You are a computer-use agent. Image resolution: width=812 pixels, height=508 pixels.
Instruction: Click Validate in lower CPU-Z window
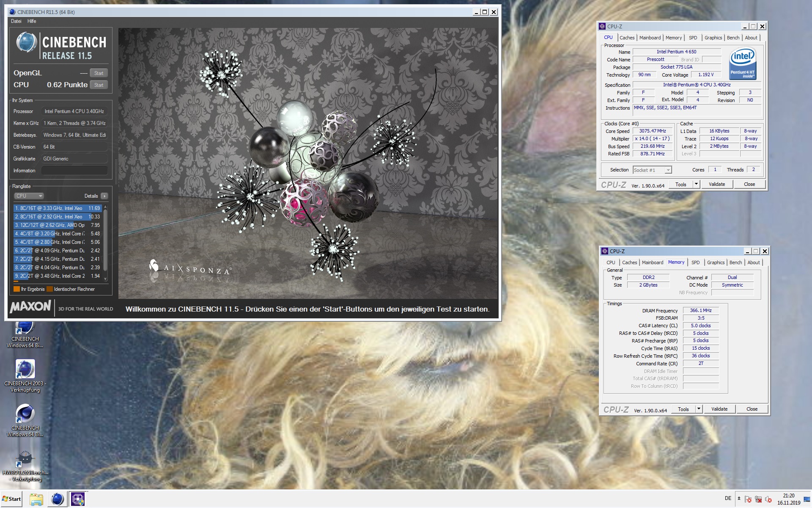click(719, 409)
